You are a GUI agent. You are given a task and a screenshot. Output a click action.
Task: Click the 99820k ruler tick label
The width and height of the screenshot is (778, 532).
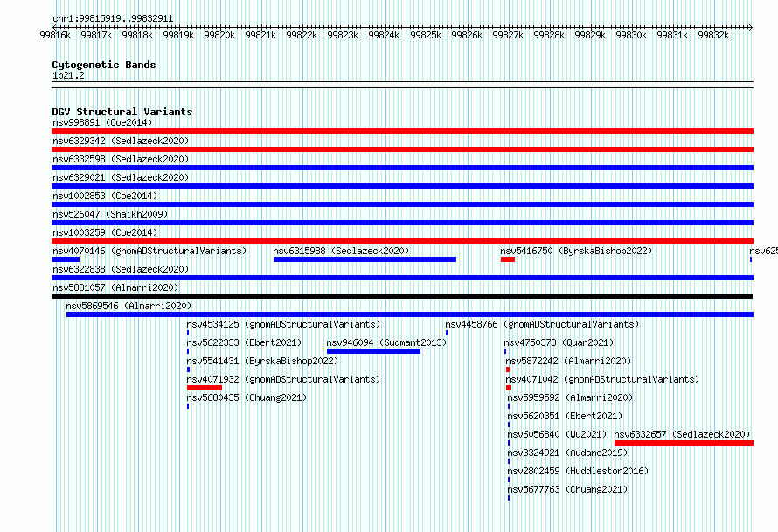coord(219,35)
